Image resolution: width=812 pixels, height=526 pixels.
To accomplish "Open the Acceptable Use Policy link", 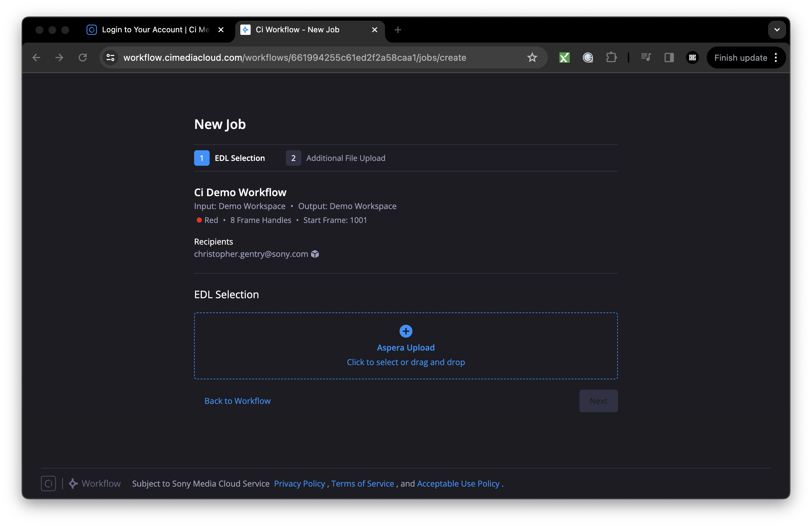I will pyautogui.click(x=458, y=483).
